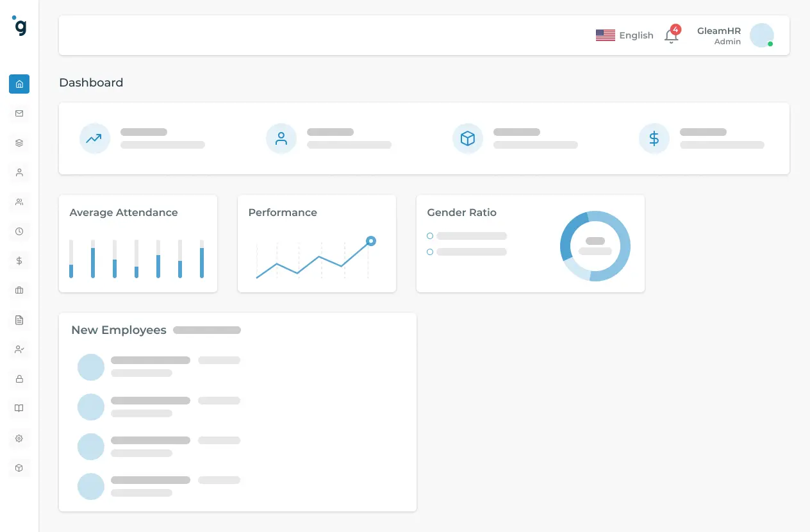The image size is (810, 532).
Task: Select first Gender Ratio legend circle
Action: pyautogui.click(x=430, y=236)
